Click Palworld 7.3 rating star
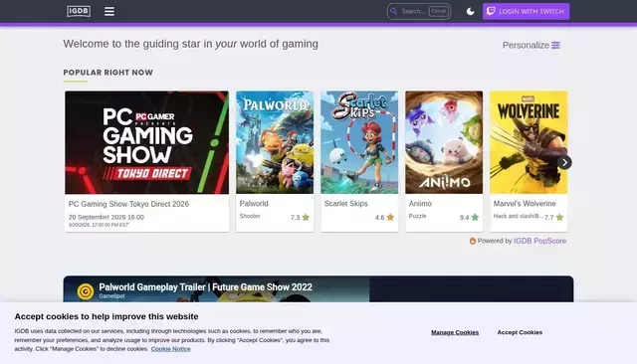 306,217
